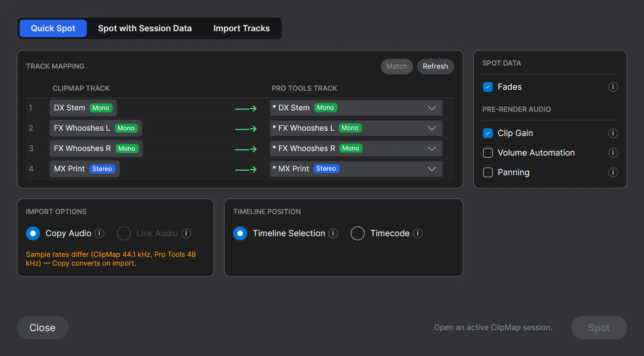Open the Import Tracks tab

click(x=241, y=28)
